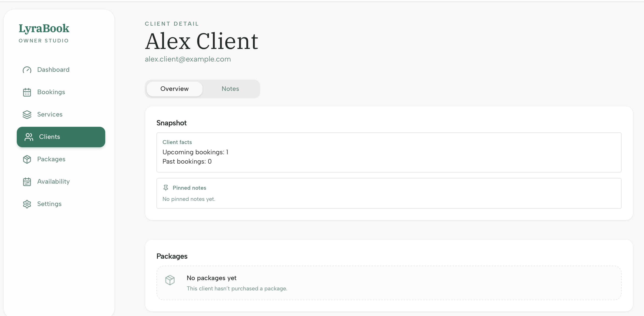Image resolution: width=644 pixels, height=316 pixels.
Task: Select the Packages box icon
Action: pyautogui.click(x=27, y=159)
